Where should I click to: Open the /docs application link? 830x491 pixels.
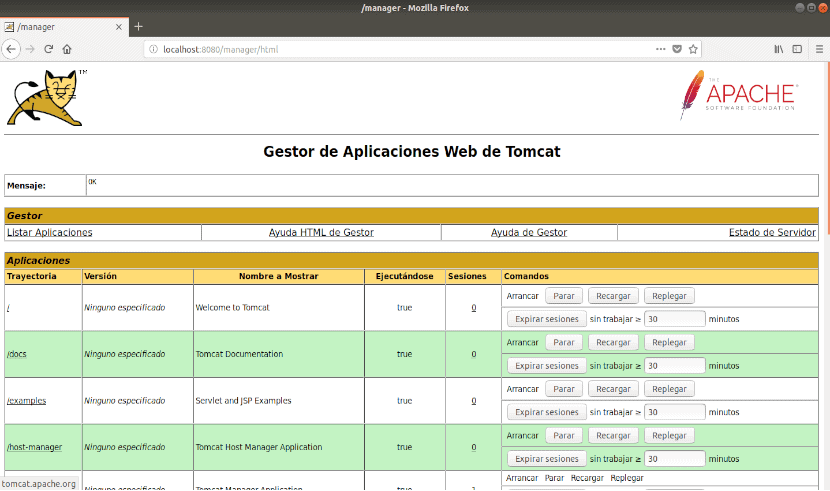17,354
